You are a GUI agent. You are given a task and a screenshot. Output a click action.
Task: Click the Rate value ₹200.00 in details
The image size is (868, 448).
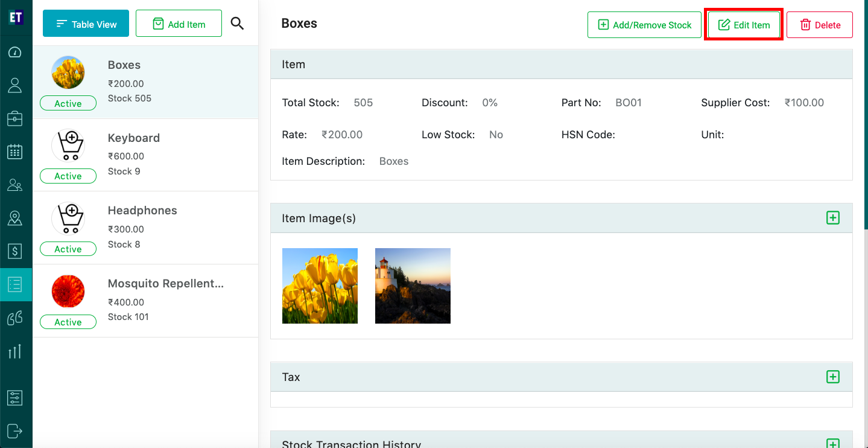click(342, 135)
